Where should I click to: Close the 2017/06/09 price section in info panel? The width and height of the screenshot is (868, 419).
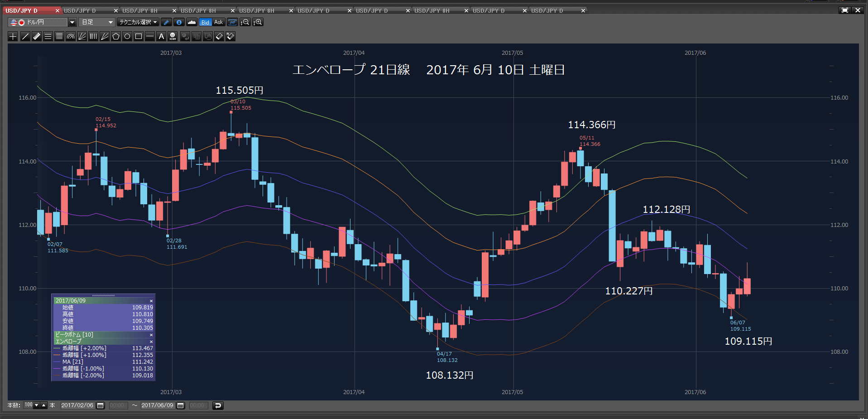[x=151, y=301]
